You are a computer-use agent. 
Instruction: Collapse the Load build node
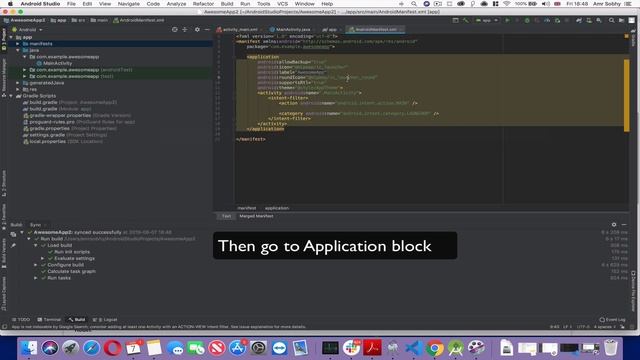click(x=36, y=245)
